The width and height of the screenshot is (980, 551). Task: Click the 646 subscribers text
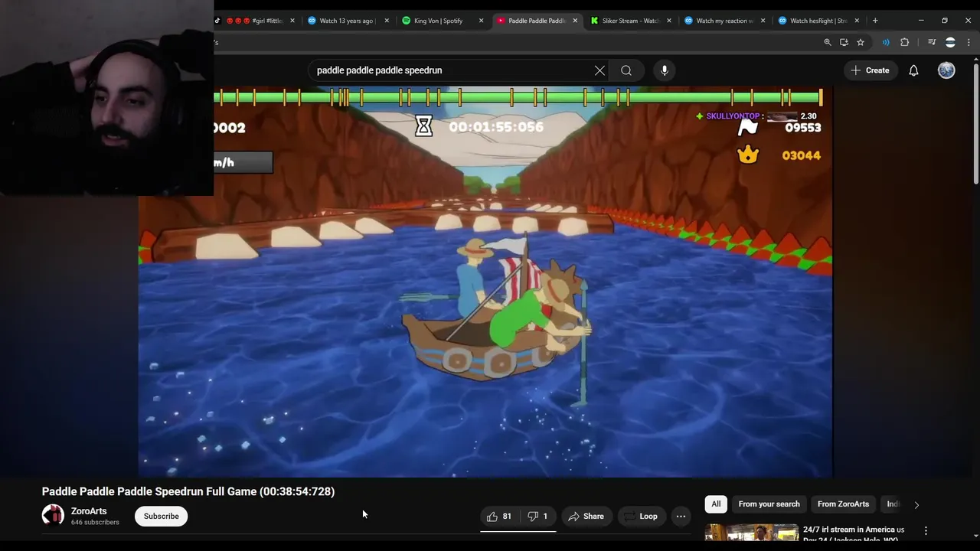point(95,523)
